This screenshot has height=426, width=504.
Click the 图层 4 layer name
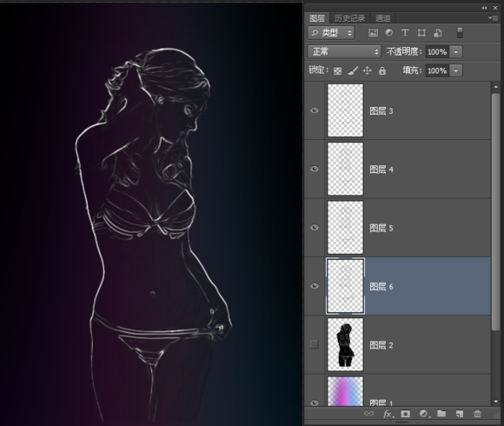point(381,170)
